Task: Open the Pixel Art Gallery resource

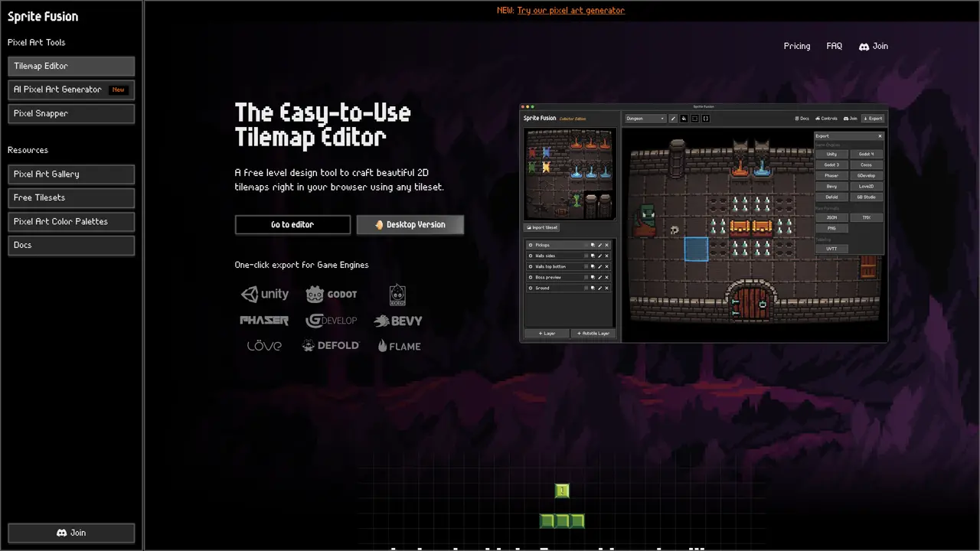Action: click(x=71, y=174)
